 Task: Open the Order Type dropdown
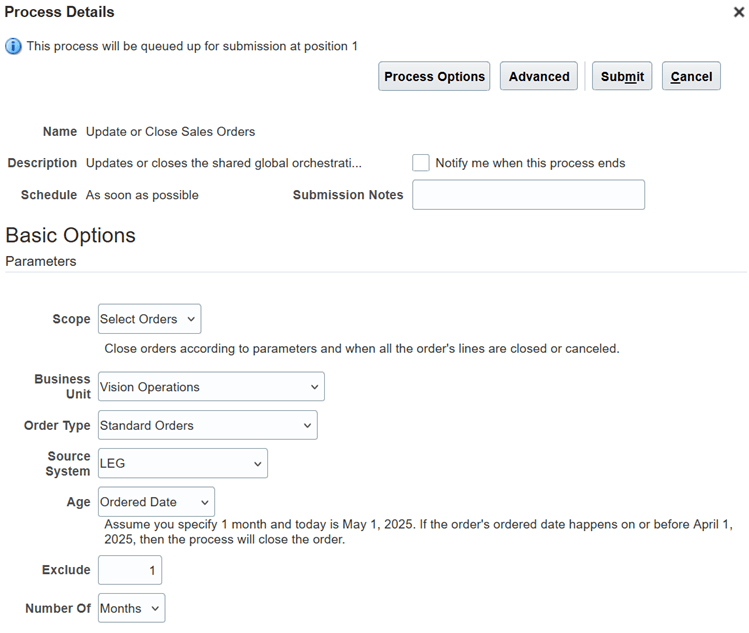207,425
